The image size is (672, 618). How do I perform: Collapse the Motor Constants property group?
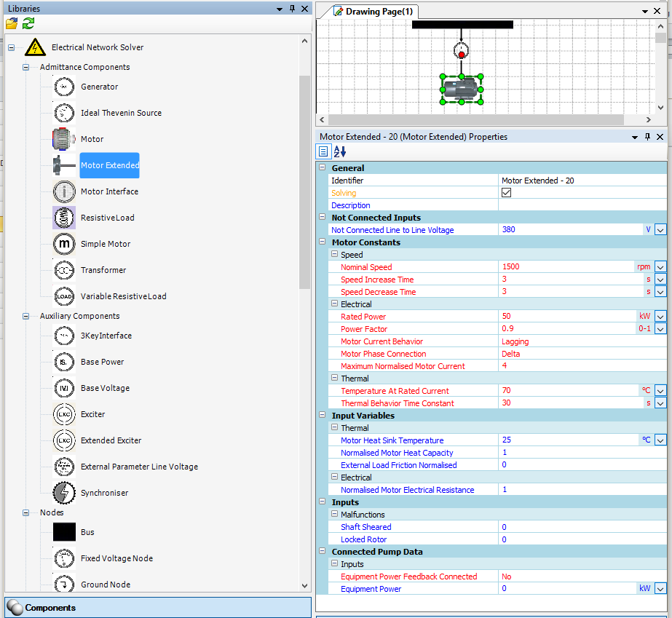(323, 242)
